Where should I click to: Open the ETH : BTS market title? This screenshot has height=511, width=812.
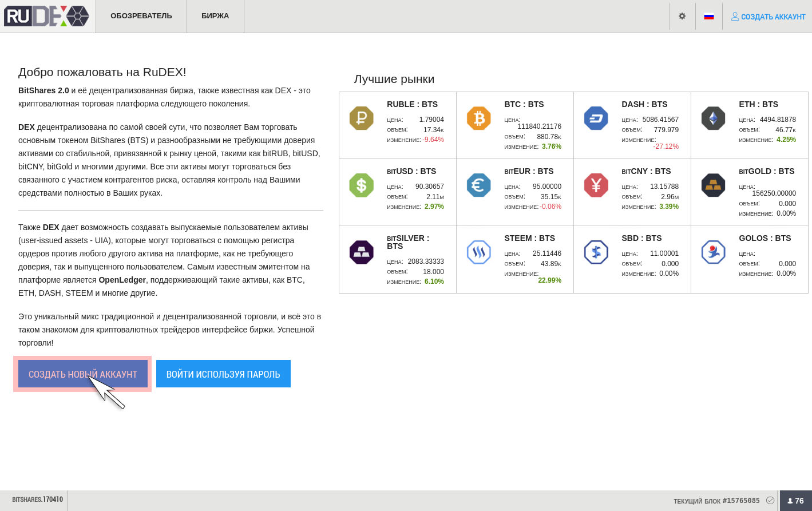pyautogui.click(x=758, y=104)
